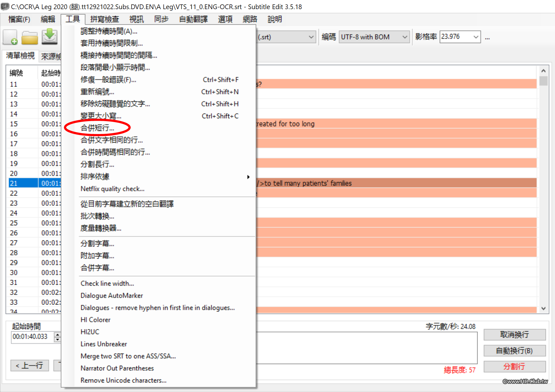Open the 視訊 menu
Viewport: 555px width, 392px height.
137,19
